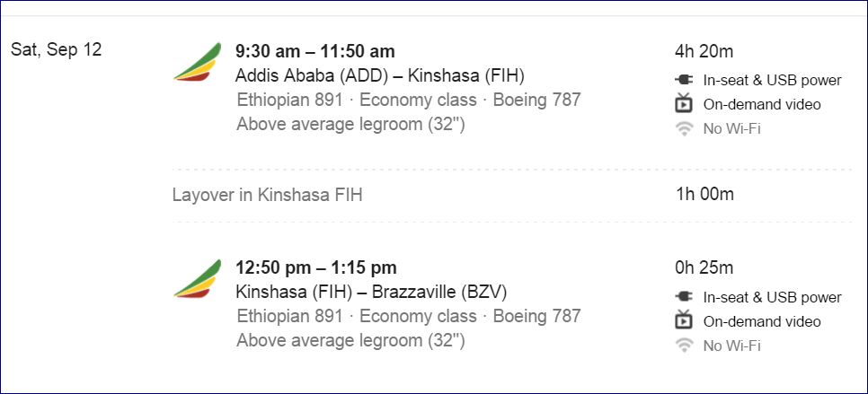The width and height of the screenshot is (868, 394).
Task: Click the 12:50 pm – 1:15 pm flight time
Action: point(315,267)
